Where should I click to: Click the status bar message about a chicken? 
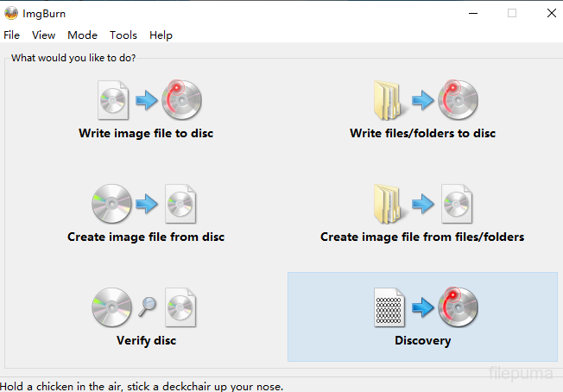point(142,386)
